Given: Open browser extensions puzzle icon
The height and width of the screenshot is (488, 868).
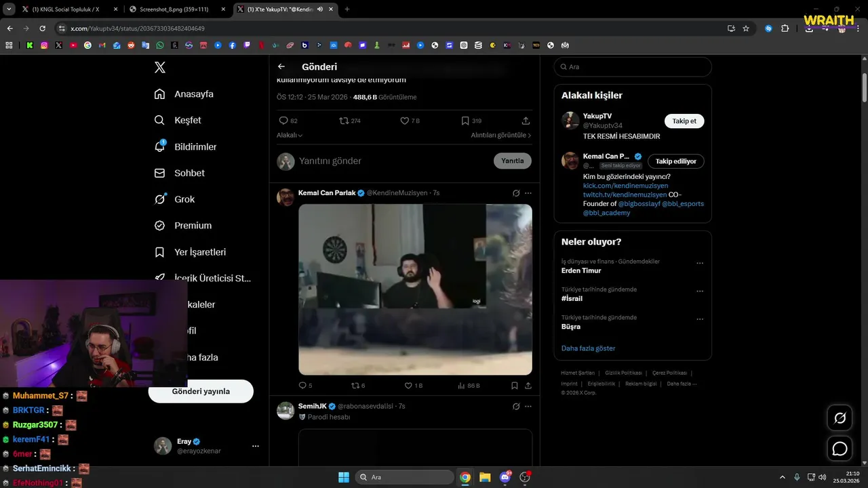Looking at the screenshot, I should coord(785,28).
